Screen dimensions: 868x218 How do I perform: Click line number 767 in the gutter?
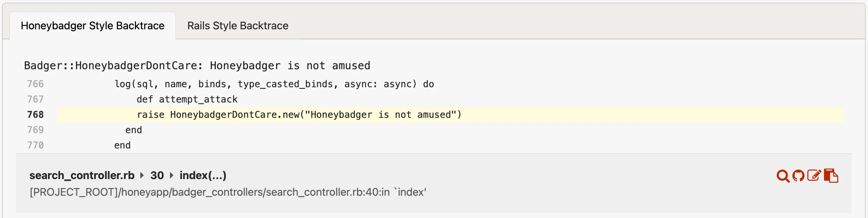coord(35,99)
